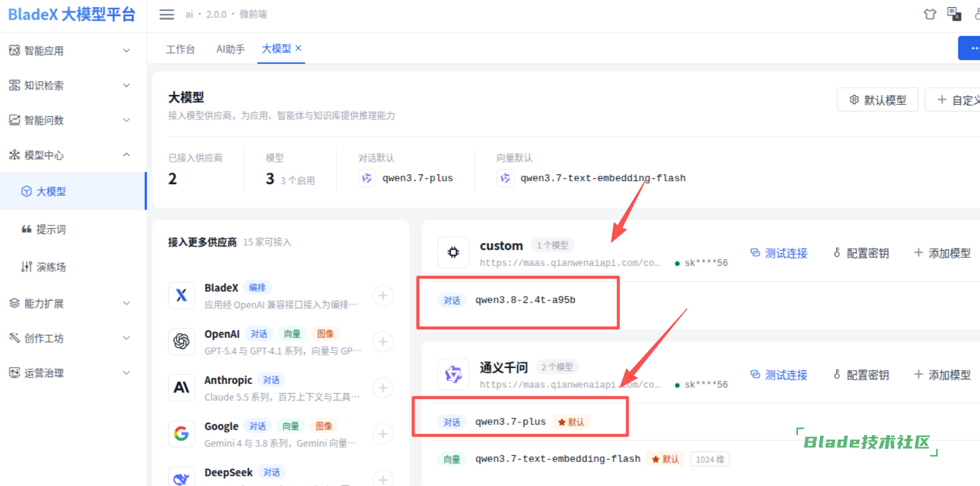Click 测试连接 for 通义千问 provider

[x=779, y=374]
